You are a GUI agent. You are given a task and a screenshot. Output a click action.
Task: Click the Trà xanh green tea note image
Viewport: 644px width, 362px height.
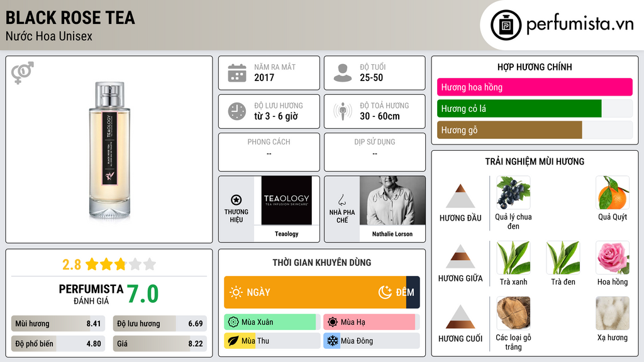click(513, 257)
